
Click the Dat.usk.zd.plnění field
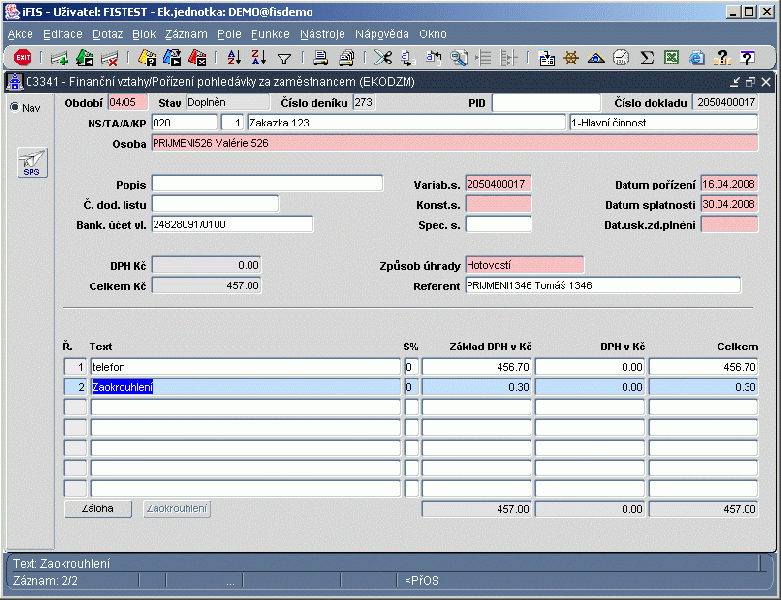coord(729,224)
